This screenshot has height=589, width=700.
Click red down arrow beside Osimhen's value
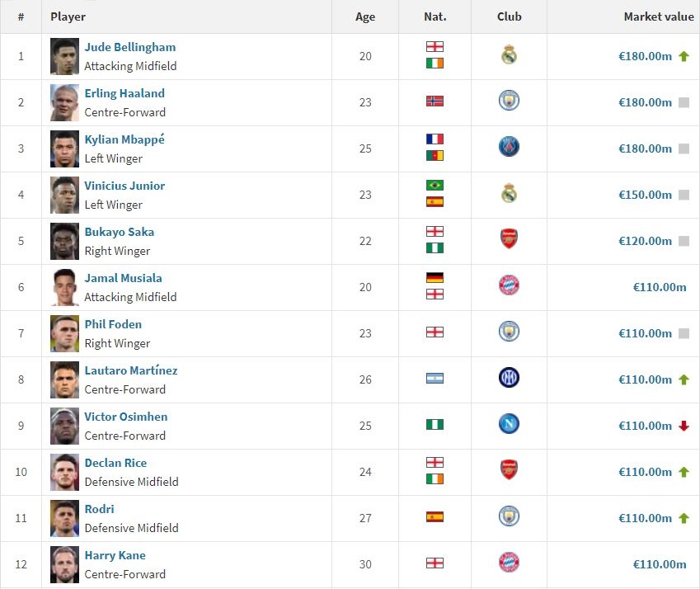point(684,426)
